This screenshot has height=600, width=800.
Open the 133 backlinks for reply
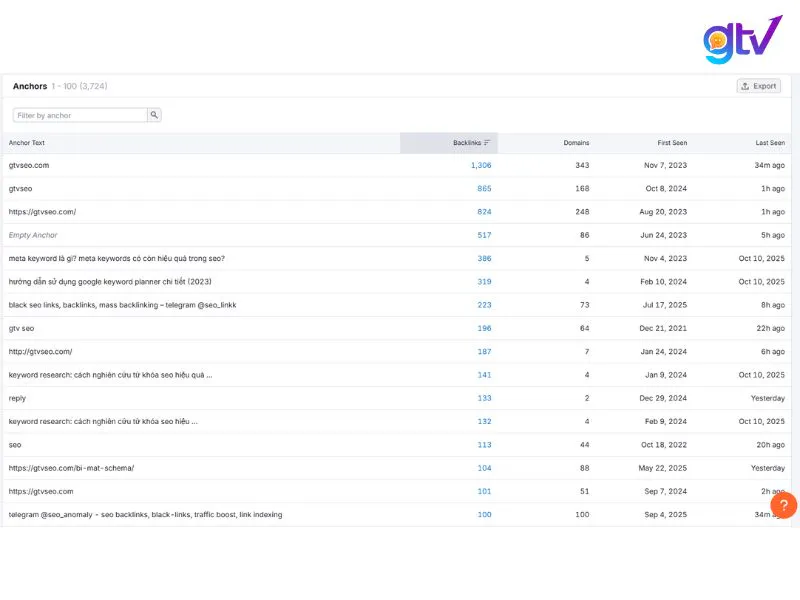tap(484, 398)
